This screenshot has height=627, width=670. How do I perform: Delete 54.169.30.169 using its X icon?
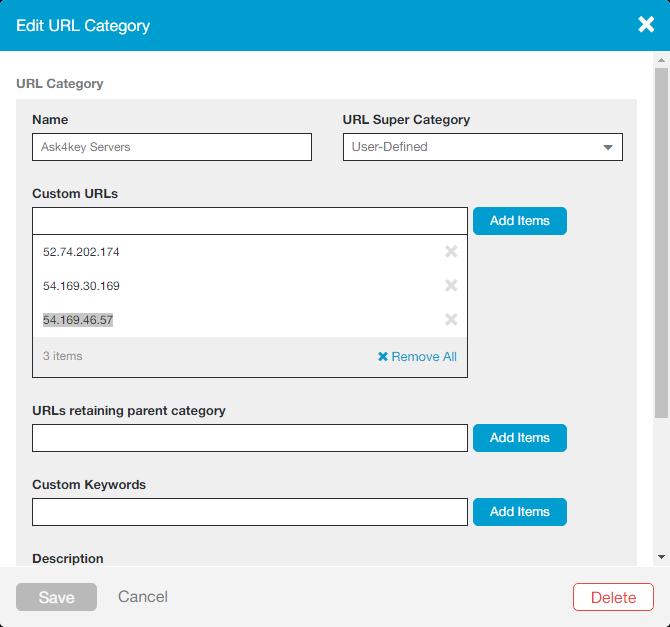point(451,285)
